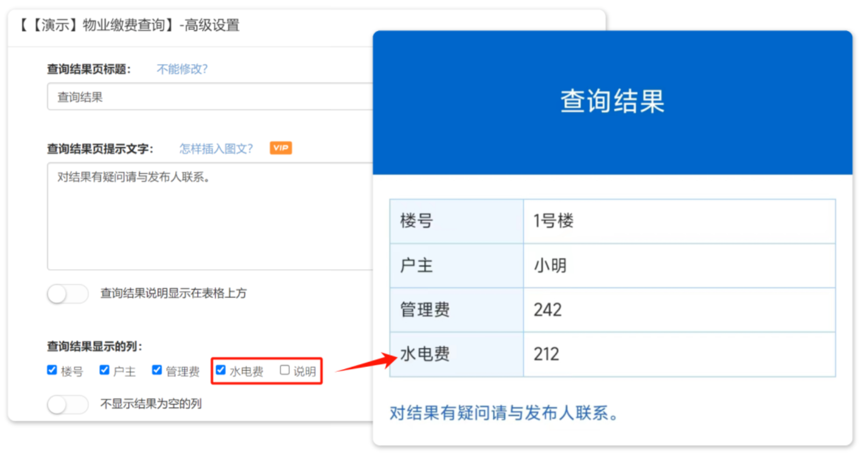Click the 水电费 label cell in preview

(x=457, y=354)
